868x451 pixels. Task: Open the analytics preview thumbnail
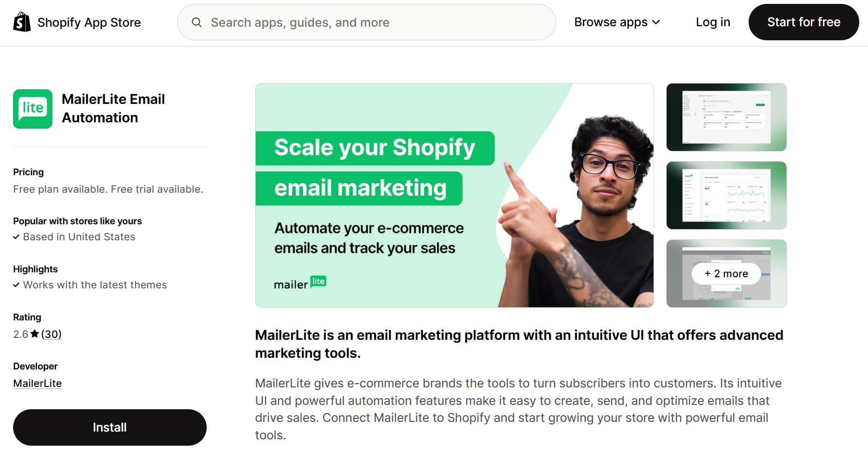pos(725,195)
